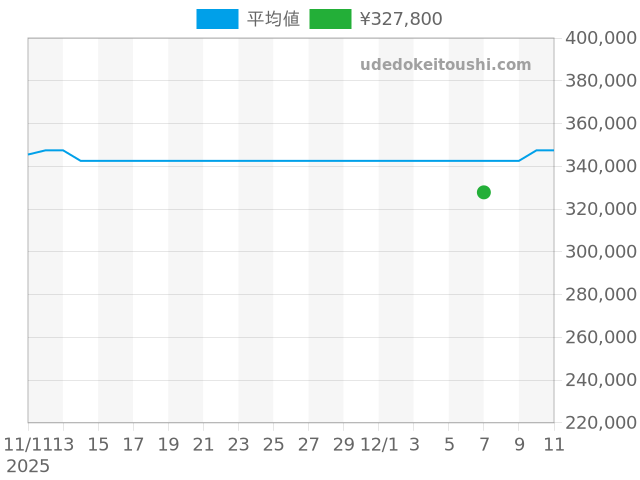Select the 280,000 y-axis label

601,295
